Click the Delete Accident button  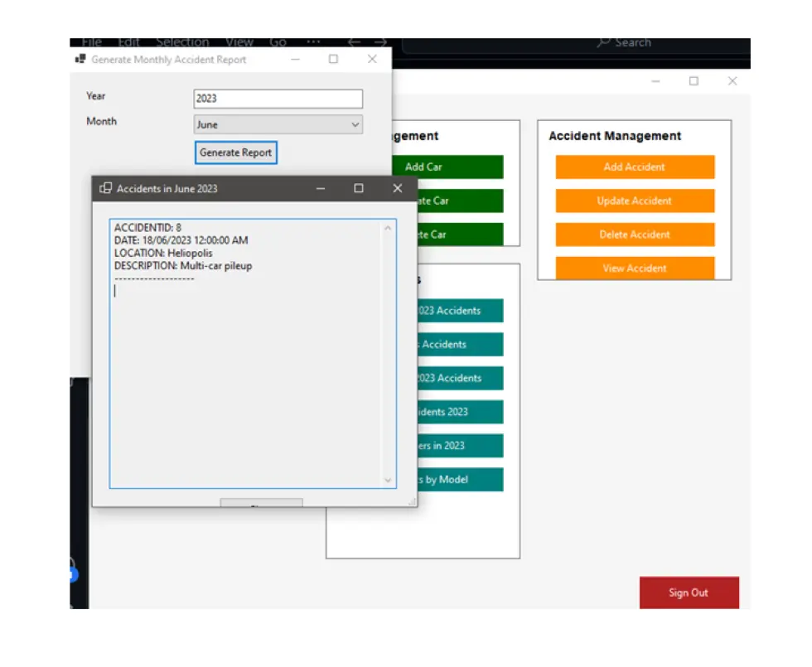coord(635,234)
